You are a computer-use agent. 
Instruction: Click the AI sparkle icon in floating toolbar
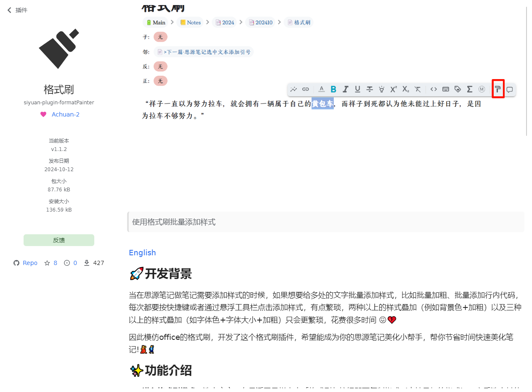[294, 89]
